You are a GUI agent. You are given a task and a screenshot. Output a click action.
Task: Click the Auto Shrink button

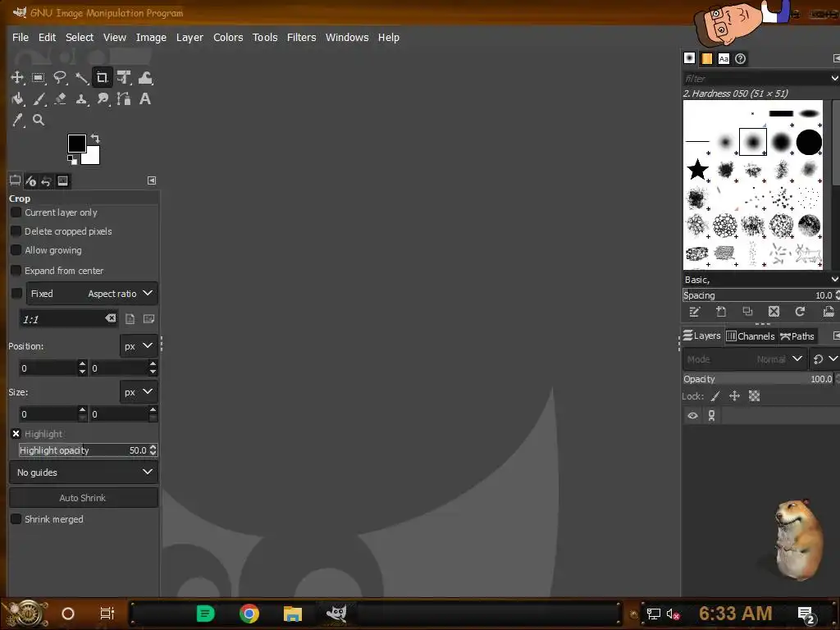(84, 498)
